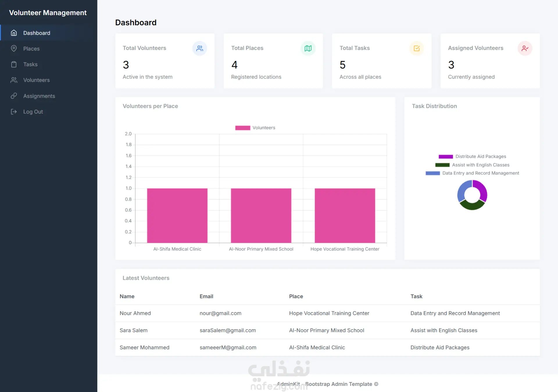
Task: Click the Al-Shifa Medical Clinic bar
Action: [x=177, y=215]
